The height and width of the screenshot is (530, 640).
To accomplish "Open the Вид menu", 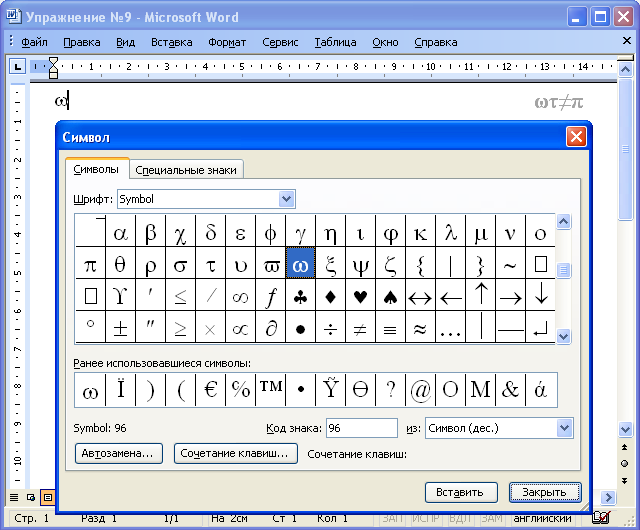I will click(x=125, y=42).
